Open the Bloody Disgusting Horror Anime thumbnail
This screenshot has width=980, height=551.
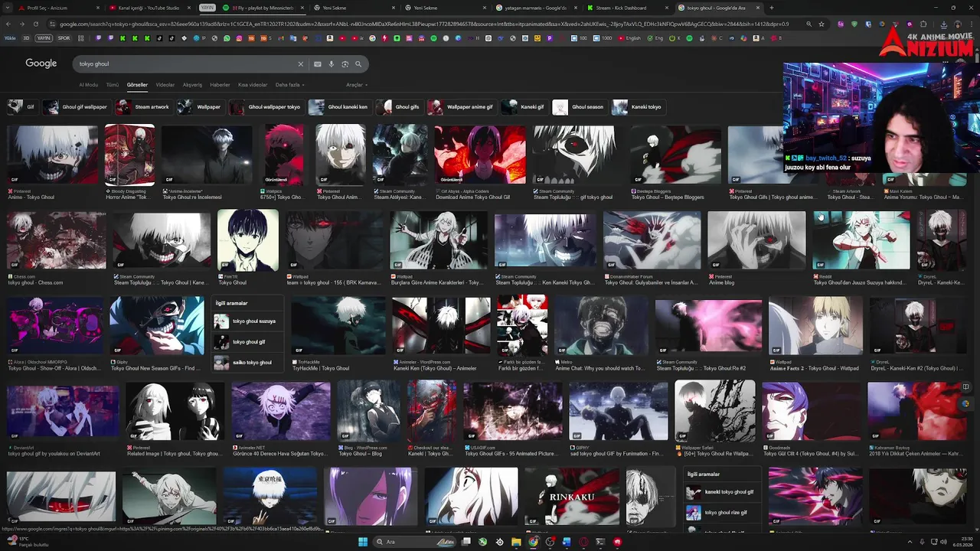(x=129, y=155)
